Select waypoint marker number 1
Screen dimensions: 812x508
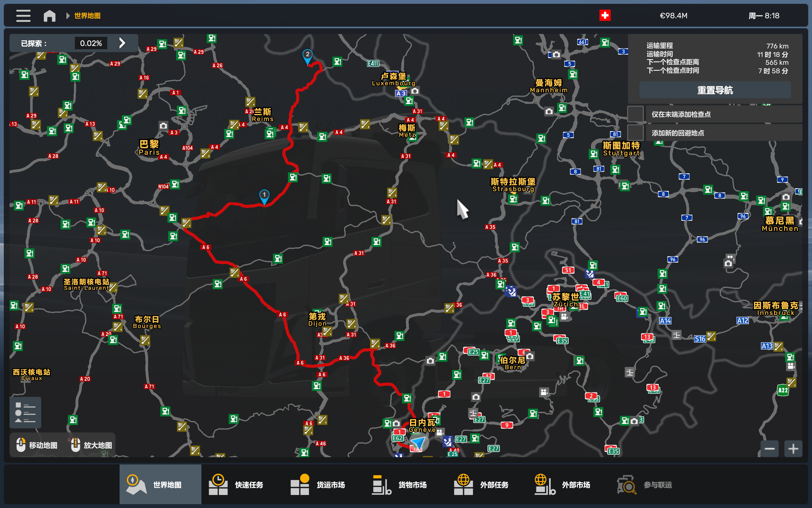point(265,197)
